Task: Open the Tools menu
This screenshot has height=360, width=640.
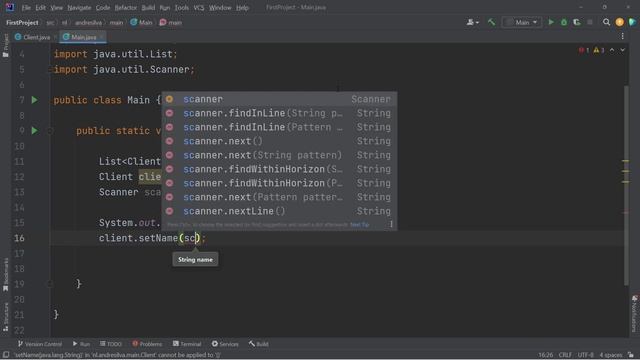Action: tap(182, 7)
